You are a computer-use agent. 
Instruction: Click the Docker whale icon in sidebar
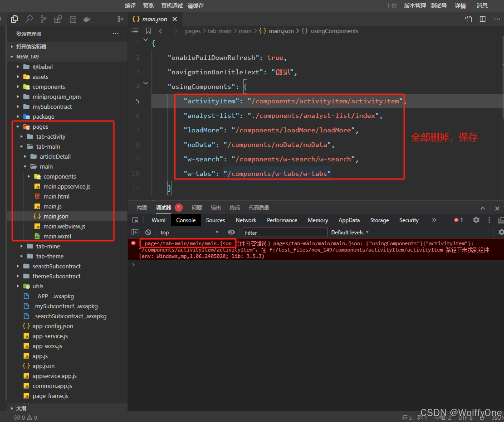pyautogui.click(x=87, y=19)
